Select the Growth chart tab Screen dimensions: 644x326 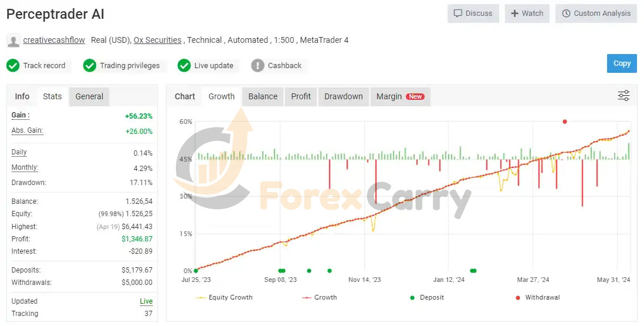coord(221,96)
